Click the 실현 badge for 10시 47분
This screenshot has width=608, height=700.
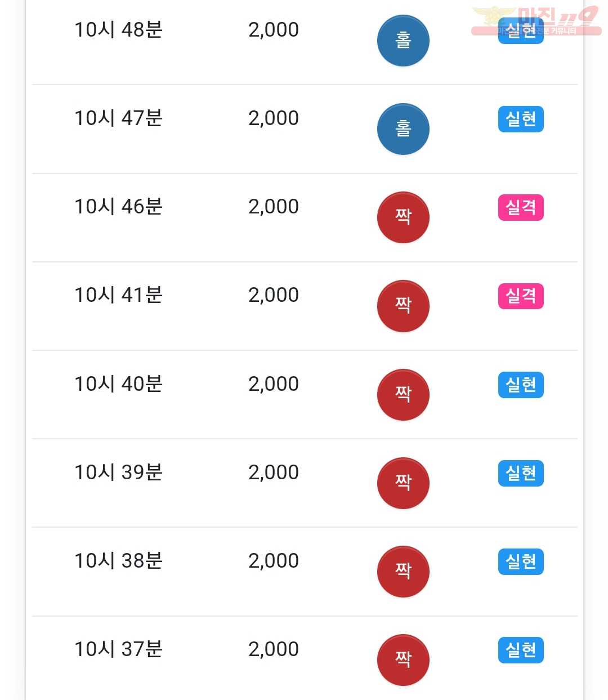click(x=521, y=119)
